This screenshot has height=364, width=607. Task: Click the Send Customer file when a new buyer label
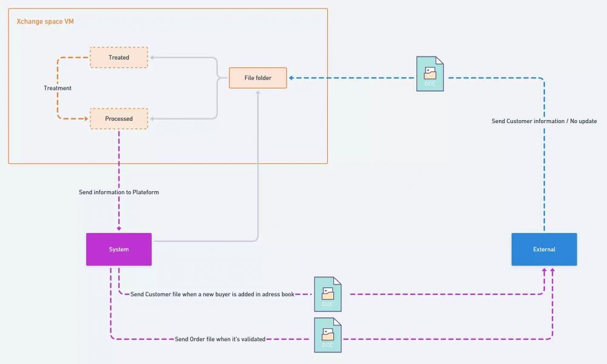(x=212, y=294)
